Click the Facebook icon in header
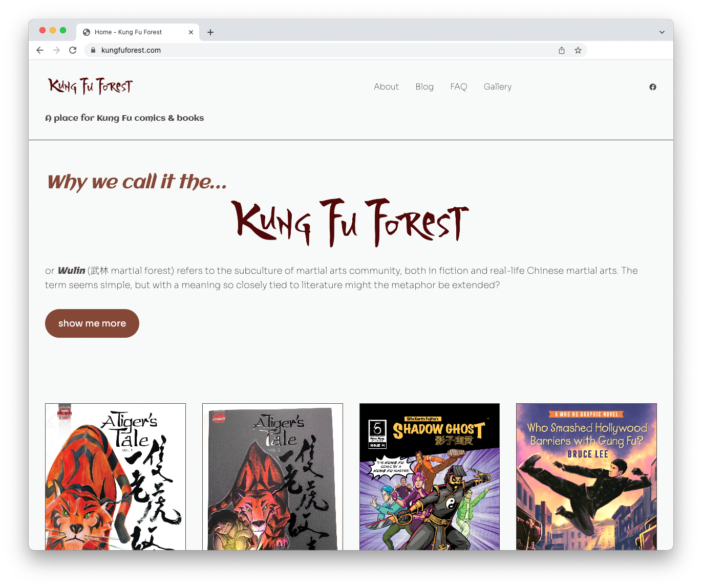 (x=652, y=87)
